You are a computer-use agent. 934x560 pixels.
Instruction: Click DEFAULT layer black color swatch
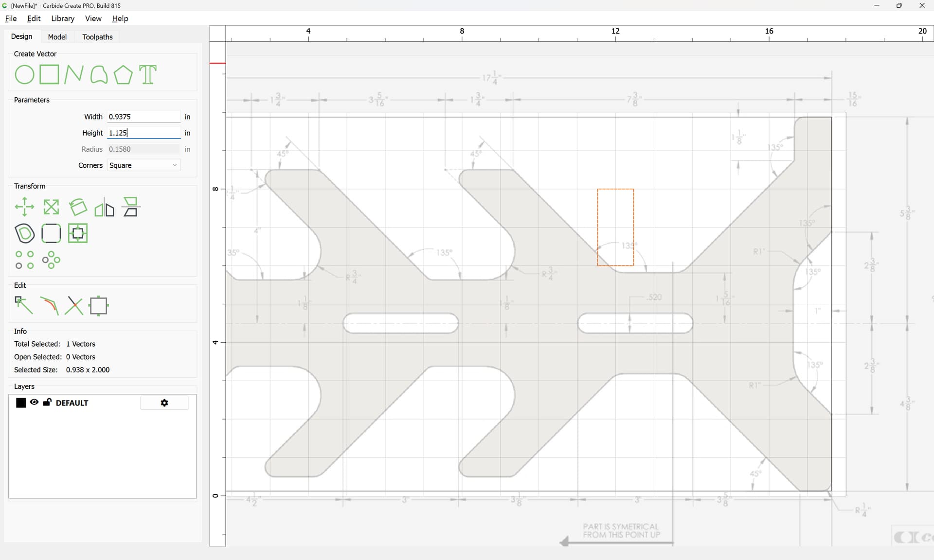[x=21, y=402]
